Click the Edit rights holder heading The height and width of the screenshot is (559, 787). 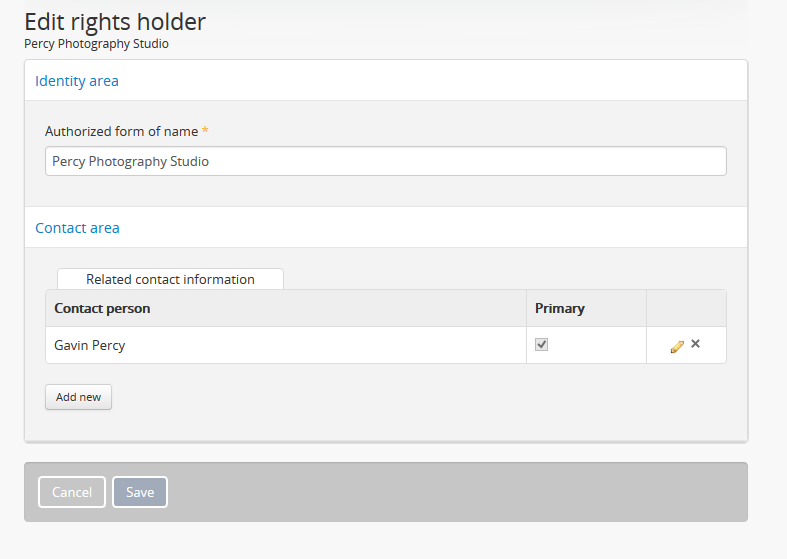click(115, 21)
